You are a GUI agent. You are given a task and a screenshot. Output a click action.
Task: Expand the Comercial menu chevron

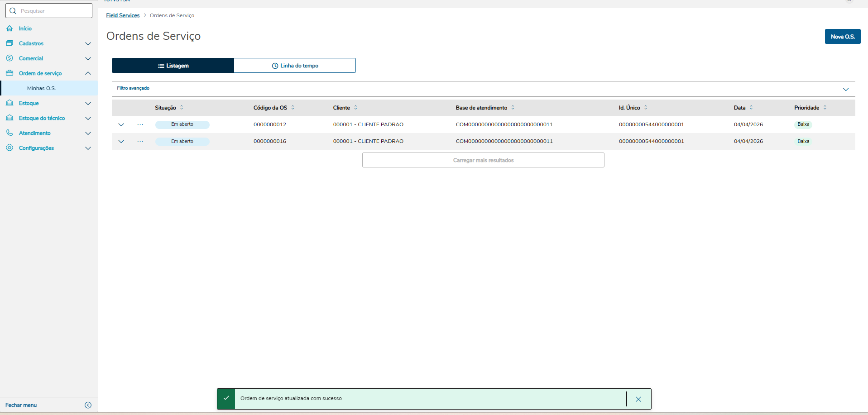pyautogui.click(x=88, y=58)
